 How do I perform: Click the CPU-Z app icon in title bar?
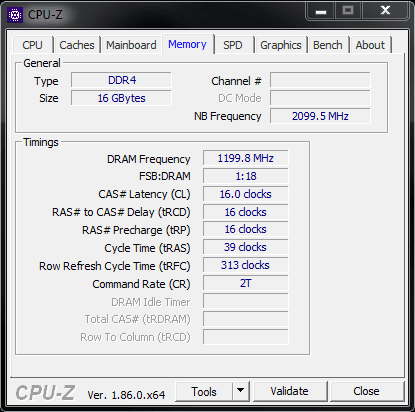coord(15,15)
